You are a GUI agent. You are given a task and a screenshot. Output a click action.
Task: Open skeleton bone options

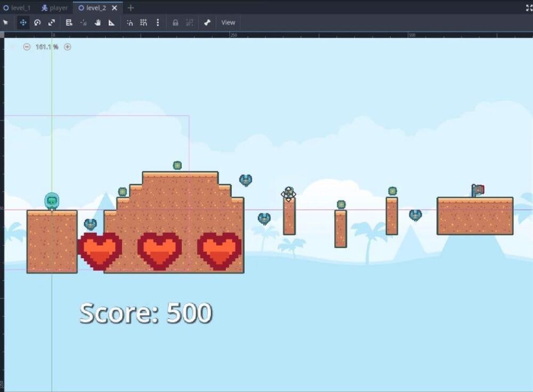(207, 23)
